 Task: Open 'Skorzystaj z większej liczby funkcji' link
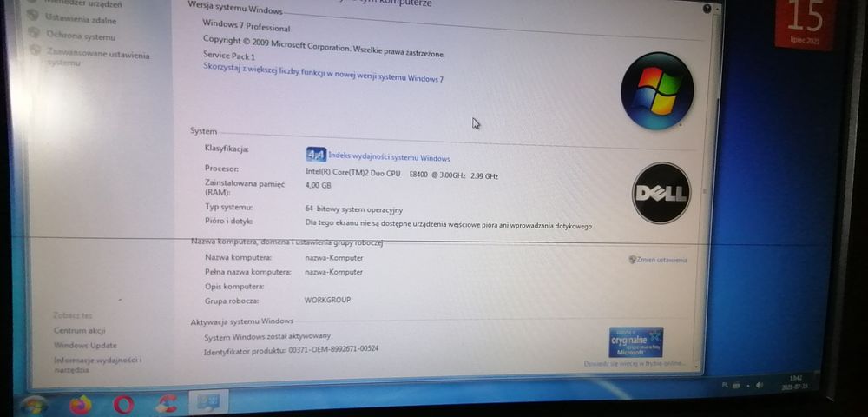[323, 73]
